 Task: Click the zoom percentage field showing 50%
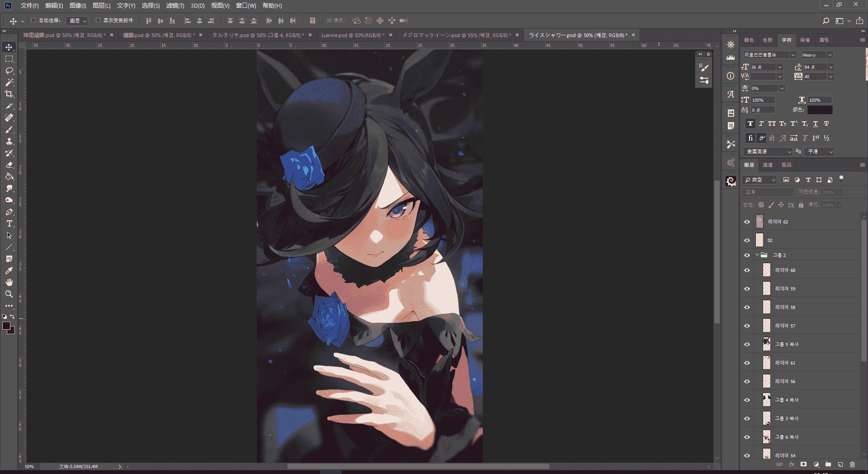click(30, 466)
